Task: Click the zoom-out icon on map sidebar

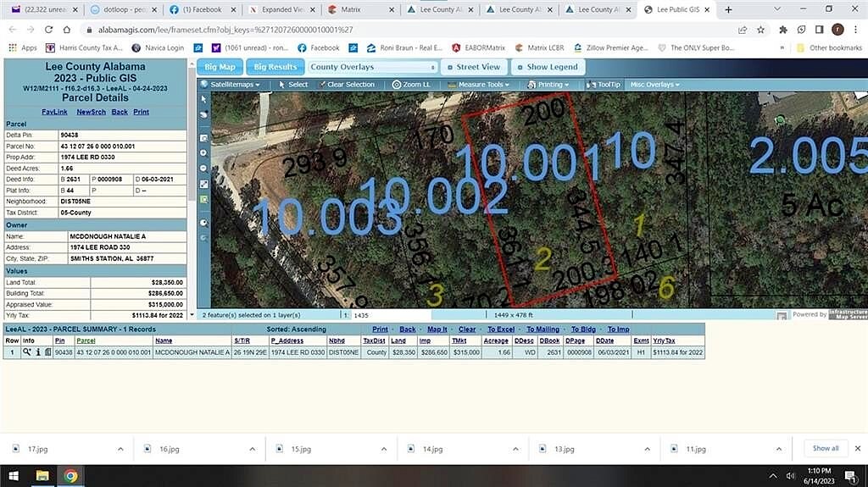Action: coord(203,168)
